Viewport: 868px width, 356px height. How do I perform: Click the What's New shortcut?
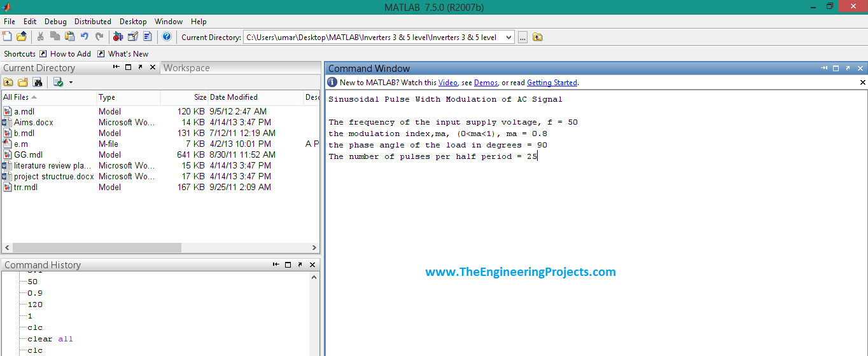point(123,54)
